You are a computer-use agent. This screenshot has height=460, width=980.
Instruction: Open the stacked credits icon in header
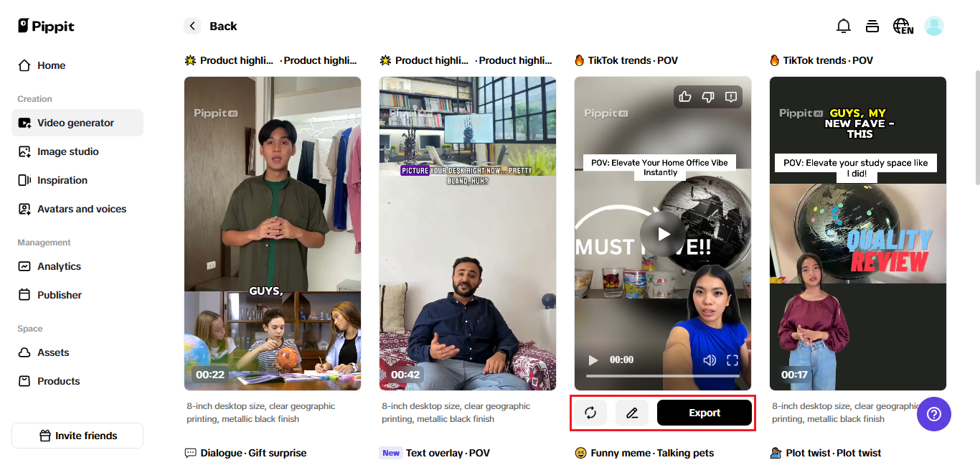(872, 27)
